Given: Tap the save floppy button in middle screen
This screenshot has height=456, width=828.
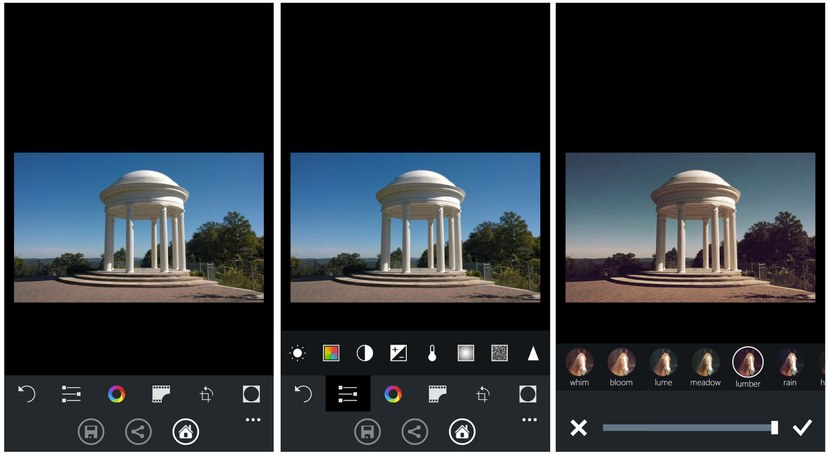Looking at the screenshot, I should [x=368, y=431].
